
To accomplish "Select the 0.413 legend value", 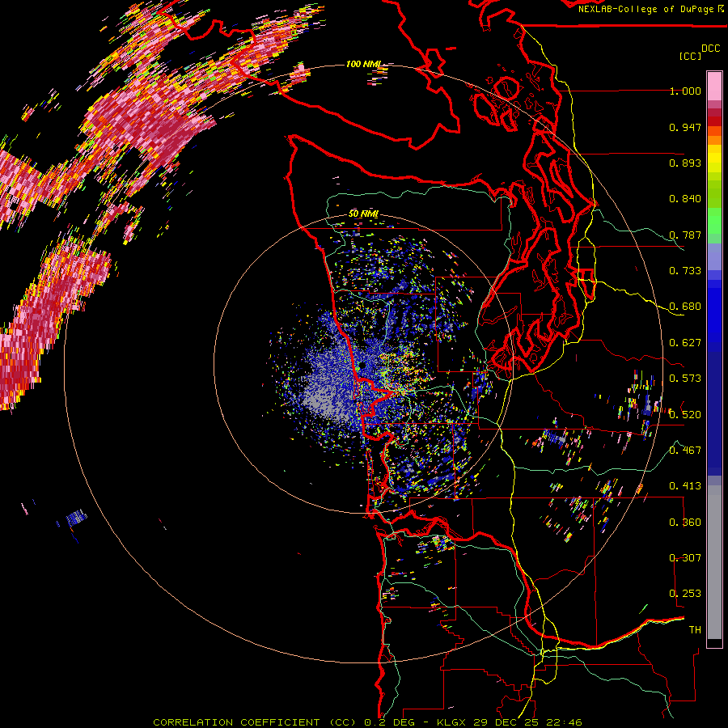I will pyautogui.click(x=685, y=486).
